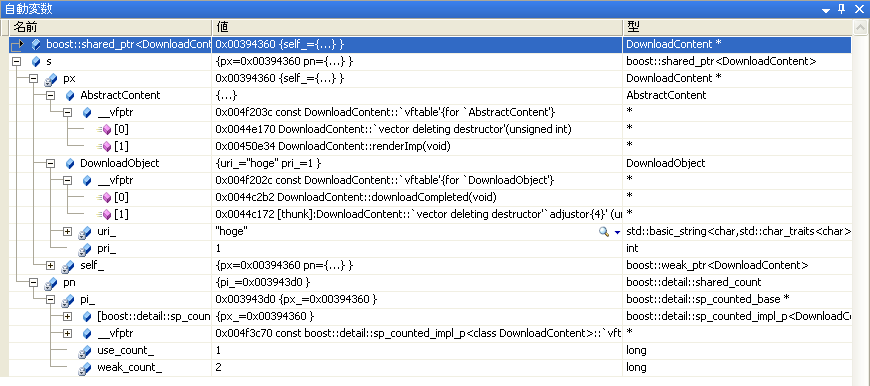The height and width of the screenshot is (386, 870).
Task: Select type cell DownloadObject
Action: click(x=665, y=163)
